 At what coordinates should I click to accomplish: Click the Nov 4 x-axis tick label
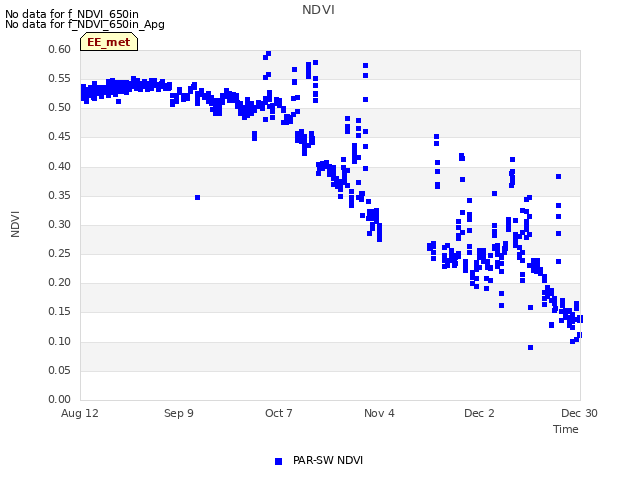click(x=379, y=413)
